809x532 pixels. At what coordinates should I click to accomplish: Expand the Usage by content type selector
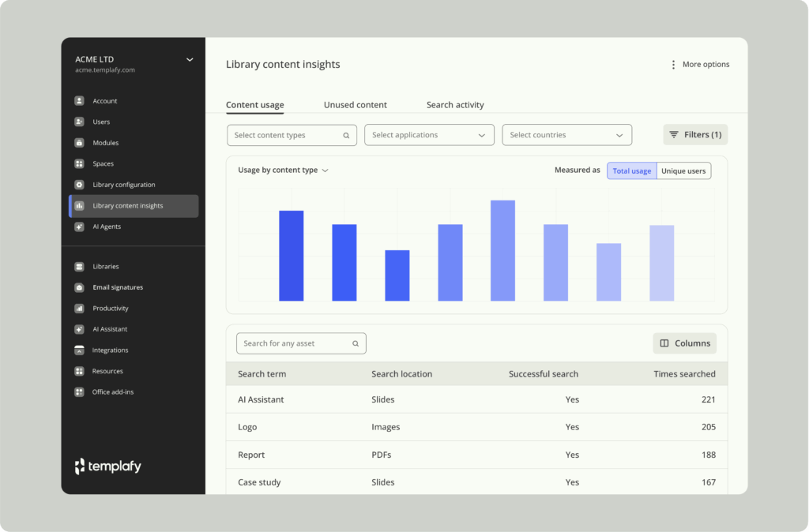[x=283, y=170]
